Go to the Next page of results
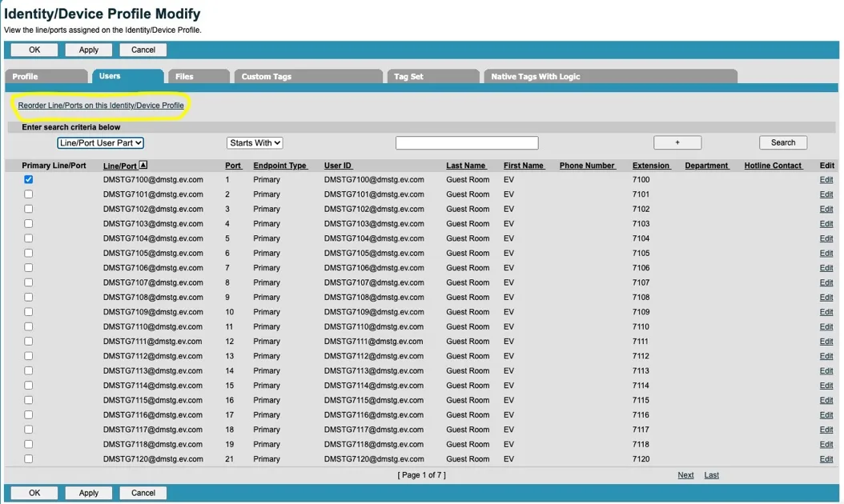844x504 pixels. pyautogui.click(x=685, y=475)
